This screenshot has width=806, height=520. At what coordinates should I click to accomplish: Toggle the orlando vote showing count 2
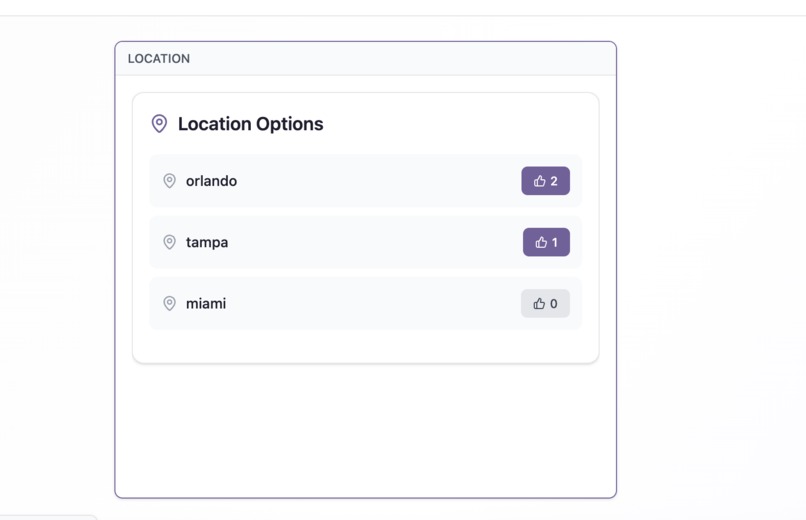point(545,181)
